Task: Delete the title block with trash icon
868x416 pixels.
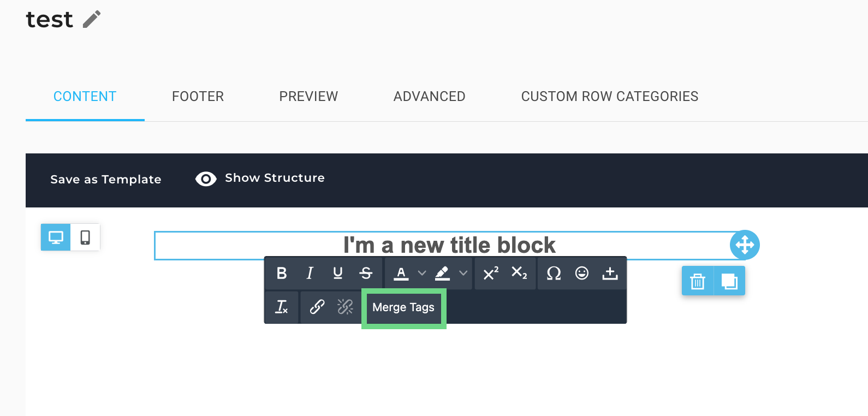Action: coord(698,281)
